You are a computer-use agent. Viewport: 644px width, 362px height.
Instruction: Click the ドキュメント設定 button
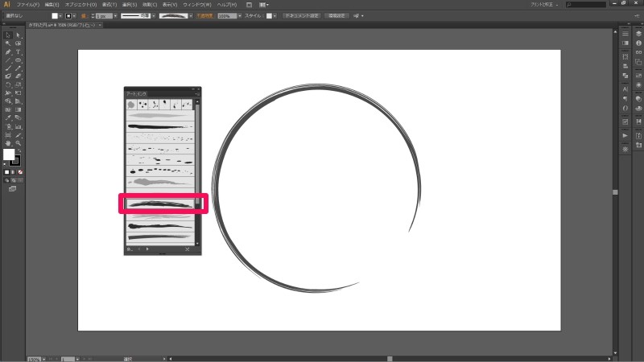[x=300, y=15]
